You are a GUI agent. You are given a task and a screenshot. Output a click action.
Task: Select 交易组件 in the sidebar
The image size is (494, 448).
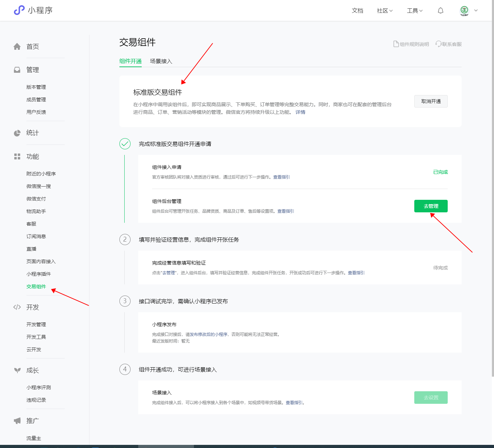click(x=36, y=286)
